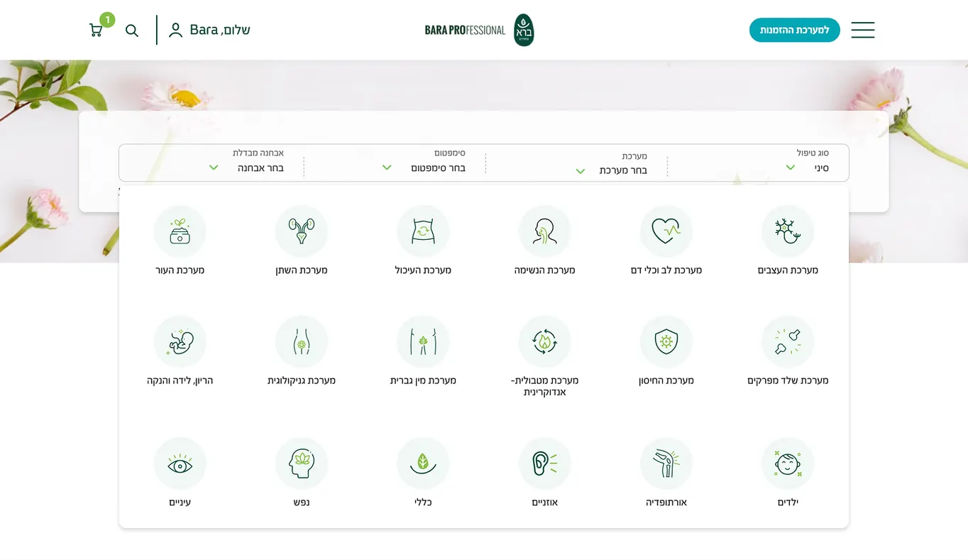Click the מערכת העצבים label text
Viewport: 968px width, 560px height.
click(x=788, y=270)
